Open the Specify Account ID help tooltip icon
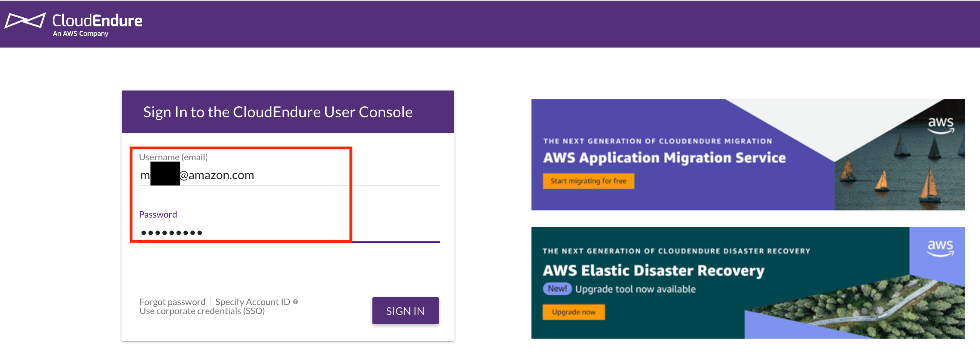This screenshot has height=359, width=980. point(296,302)
